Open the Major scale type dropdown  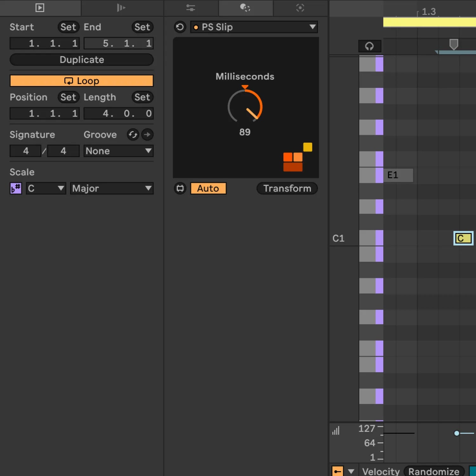tap(111, 188)
